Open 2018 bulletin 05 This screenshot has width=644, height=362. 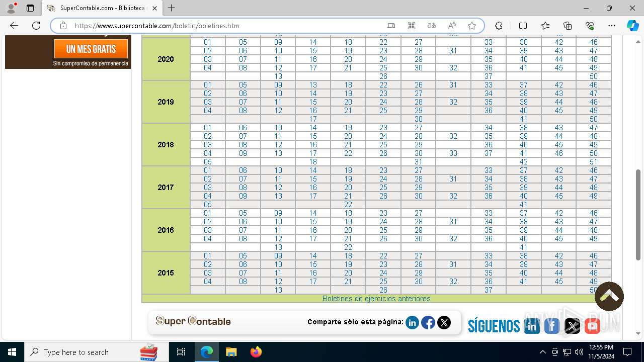click(208, 162)
